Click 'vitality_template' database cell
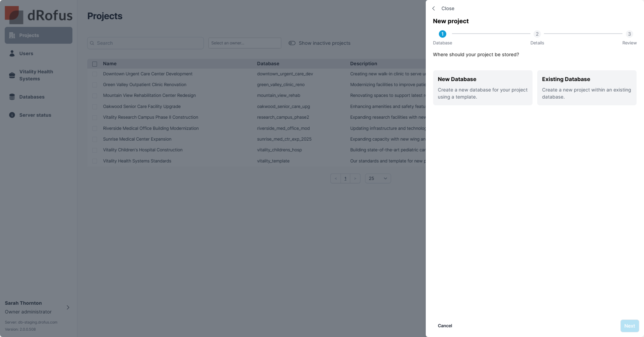Image resolution: width=644 pixels, height=337 pixels. [273, 161]
